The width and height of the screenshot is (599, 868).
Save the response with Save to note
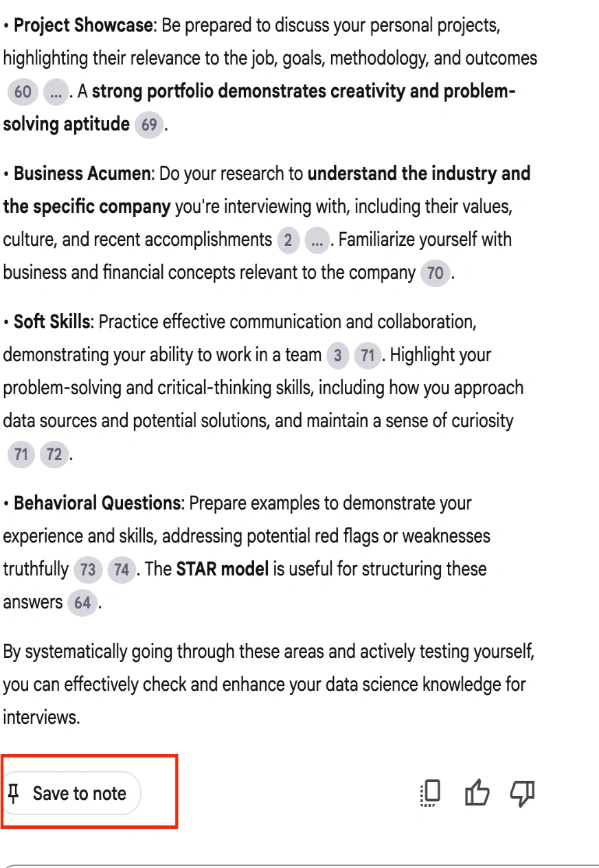click(71, 794)
